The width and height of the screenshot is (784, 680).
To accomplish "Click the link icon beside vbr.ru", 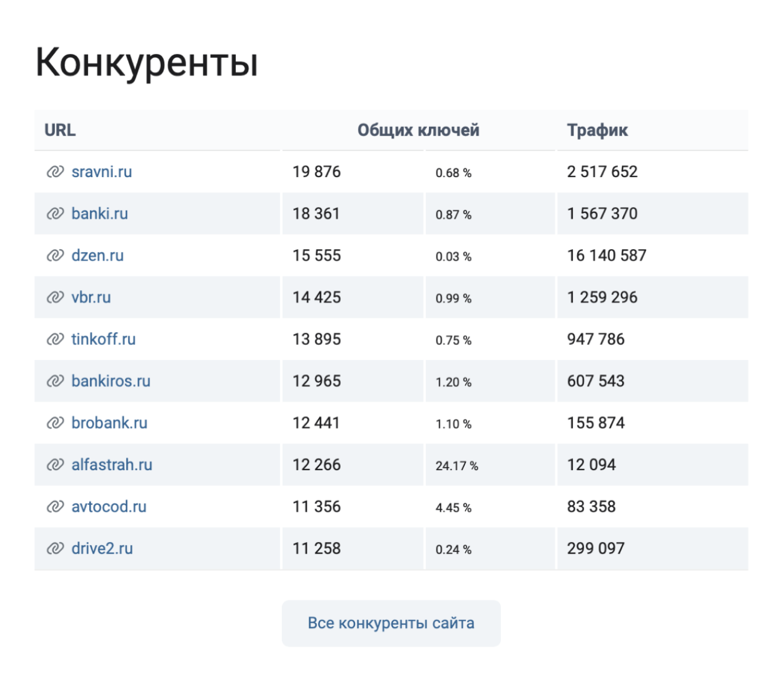I will (x=54, y=298).
